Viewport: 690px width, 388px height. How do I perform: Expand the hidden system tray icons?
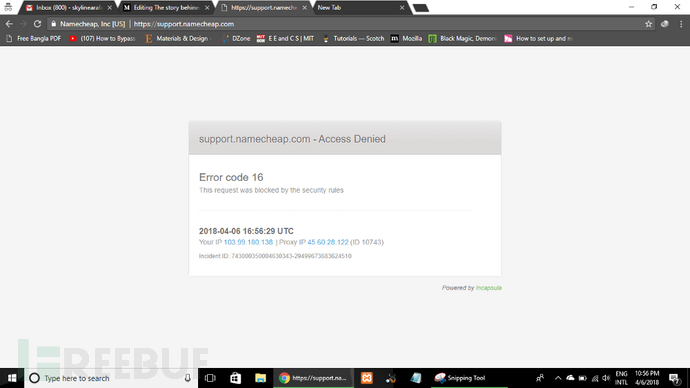point(558,378)
